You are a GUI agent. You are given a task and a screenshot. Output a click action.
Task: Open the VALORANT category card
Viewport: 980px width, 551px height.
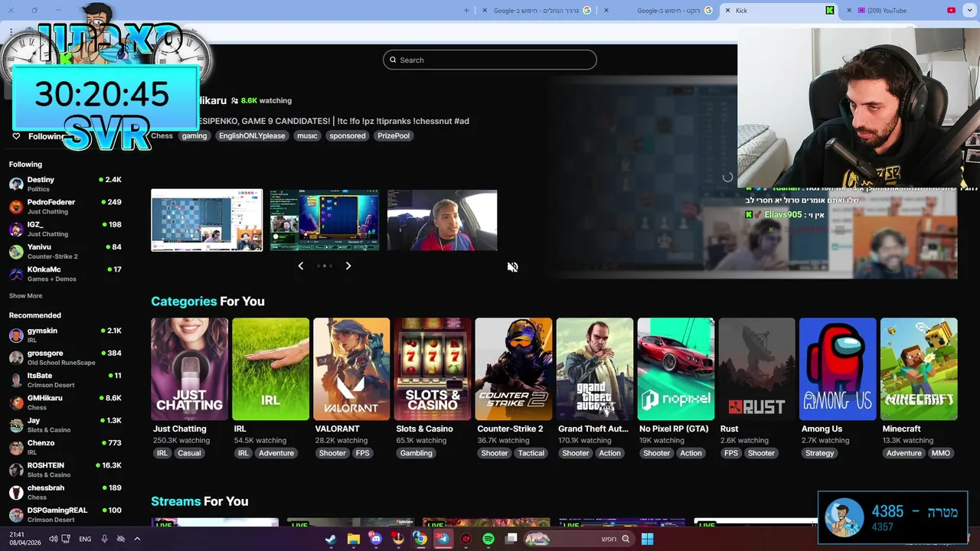click(x=351, y=369)
